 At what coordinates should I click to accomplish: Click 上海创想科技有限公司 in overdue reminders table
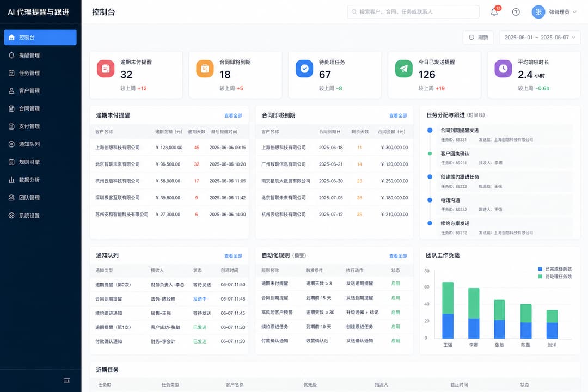point(118,148)
